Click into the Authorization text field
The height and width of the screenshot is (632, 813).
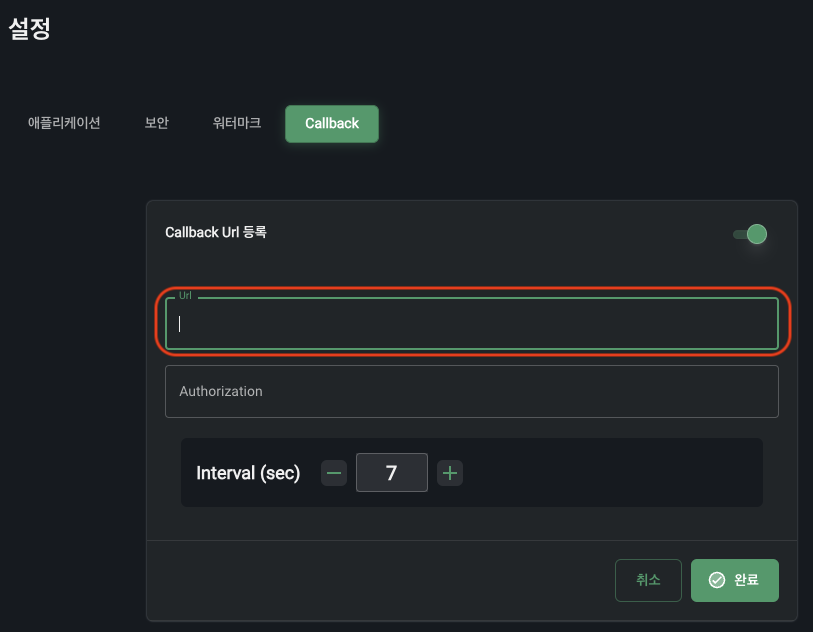(471, 391)
